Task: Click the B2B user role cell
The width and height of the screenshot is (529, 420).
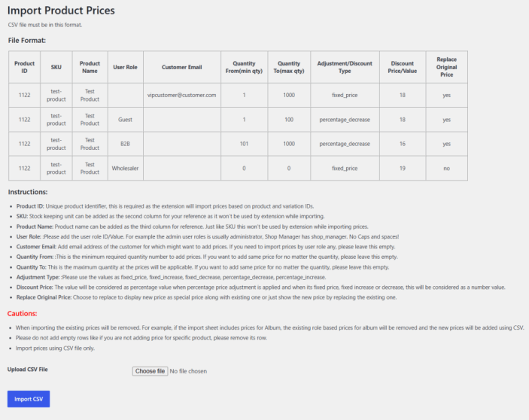Action: pyautogui.click(x=125, y=144)
